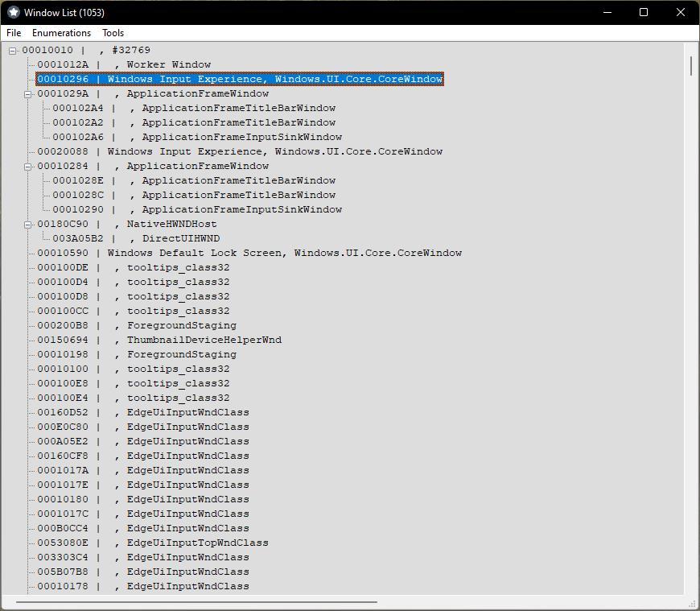Viewport: 700px width, 611px height.
Task: Select 0001017A EdgeUiInputWndClass row
Action: tap(143, 470)
